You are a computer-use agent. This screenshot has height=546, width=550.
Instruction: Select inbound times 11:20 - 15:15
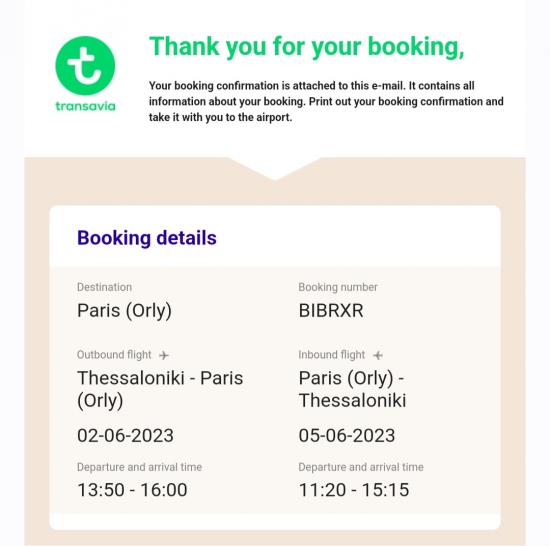354,490
